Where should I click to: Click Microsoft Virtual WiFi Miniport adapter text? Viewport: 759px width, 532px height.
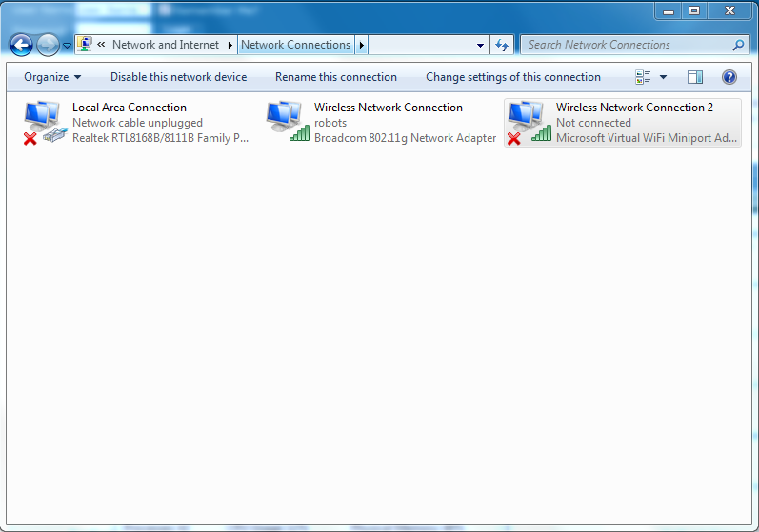(647, 138)
